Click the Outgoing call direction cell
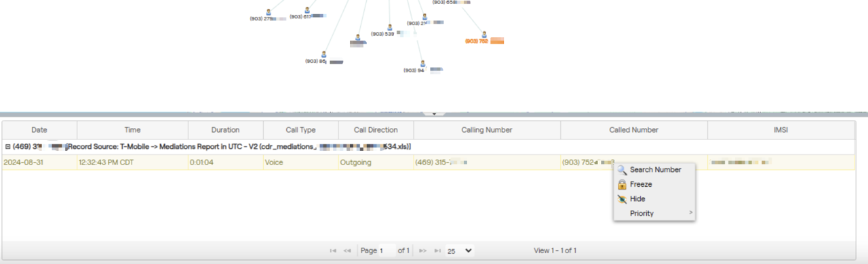 [x=376, y=162]
